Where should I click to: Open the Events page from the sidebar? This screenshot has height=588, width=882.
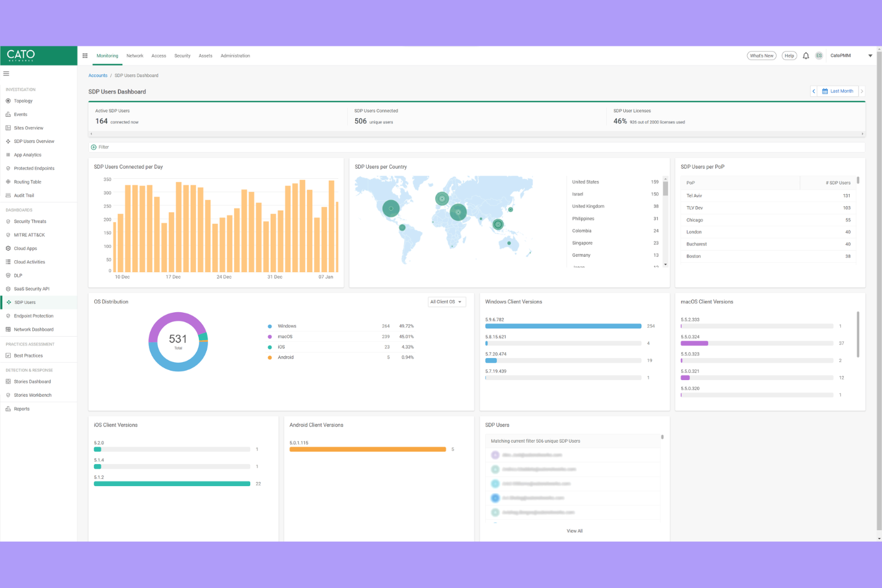click(20, 114)
